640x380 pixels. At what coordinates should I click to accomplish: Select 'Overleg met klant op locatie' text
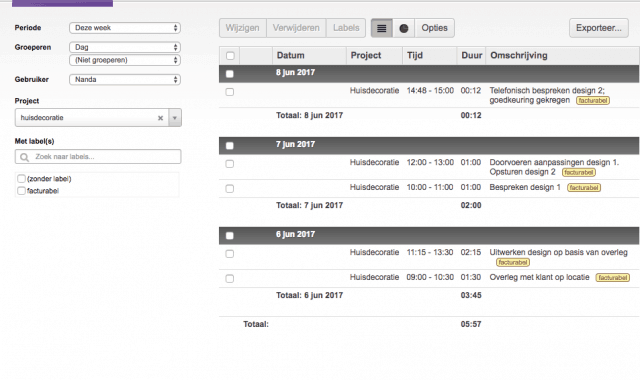(x=540, y=277)
